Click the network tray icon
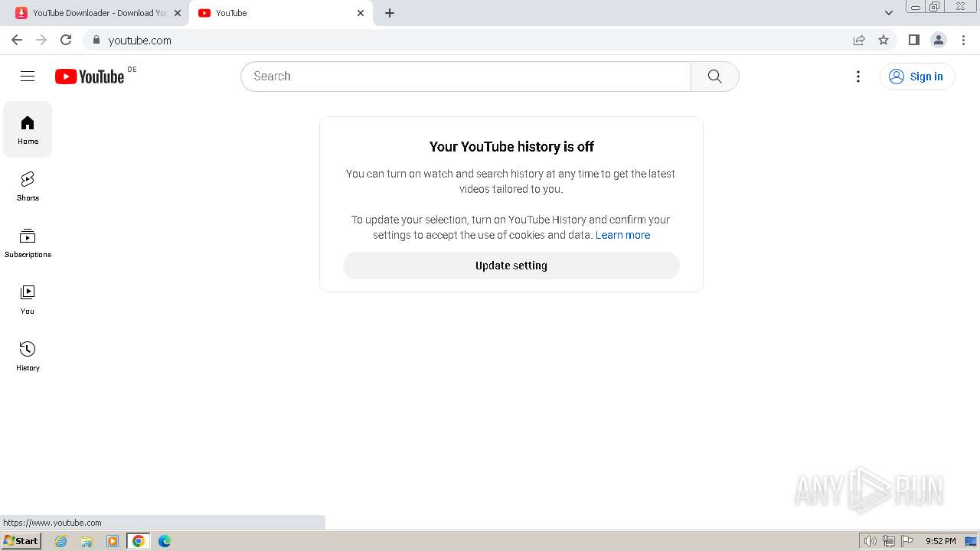The height and width of the screenshot is (551, 980). pos(889,541)
